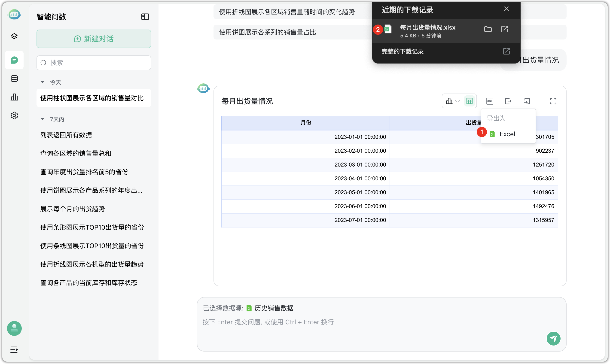This screenshot has width=610, height=364.
Task: Open 完整的下载记录 full download history
Action: pos(403,52)
